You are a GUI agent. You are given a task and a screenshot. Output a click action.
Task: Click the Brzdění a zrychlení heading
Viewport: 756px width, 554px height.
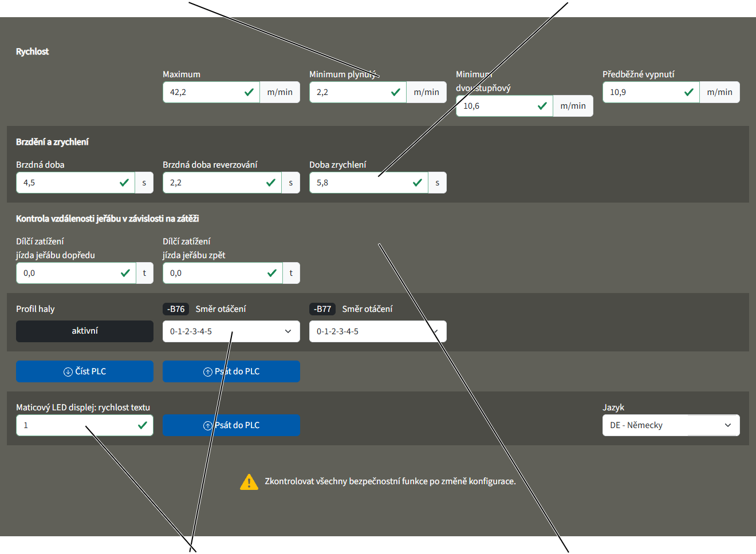pos(52,142)
